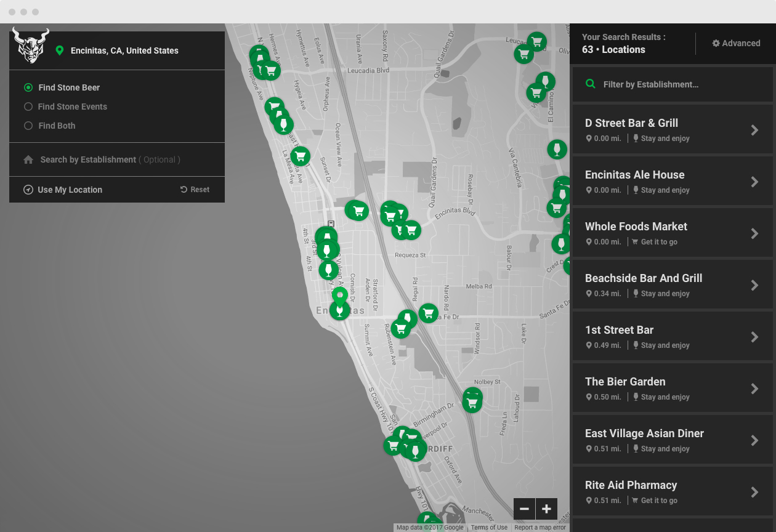Click the 1st Street Bar name
This screenshot has width=776, height=532.
click(x=619, y=330)
